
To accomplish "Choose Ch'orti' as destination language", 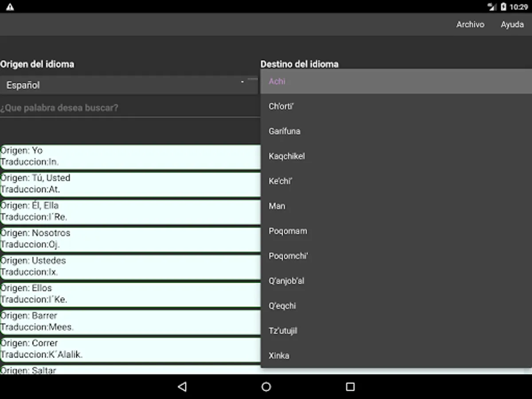I will point(396,106).
